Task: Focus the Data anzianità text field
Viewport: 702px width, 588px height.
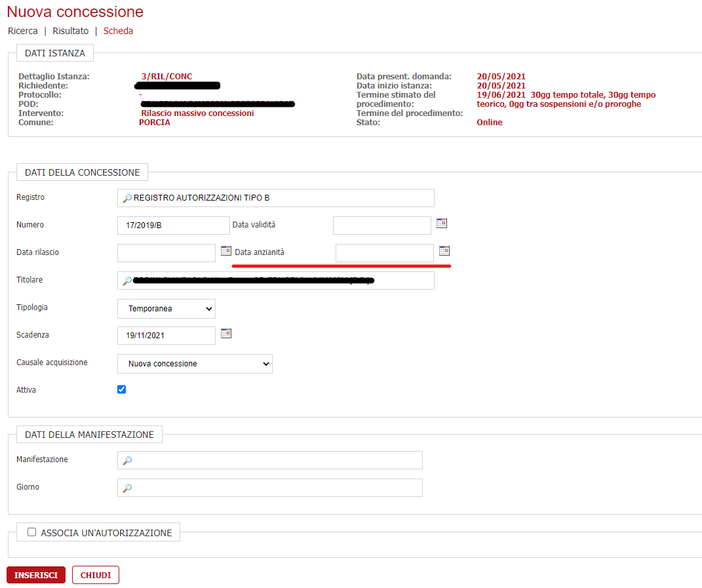Action: point(384,253)
